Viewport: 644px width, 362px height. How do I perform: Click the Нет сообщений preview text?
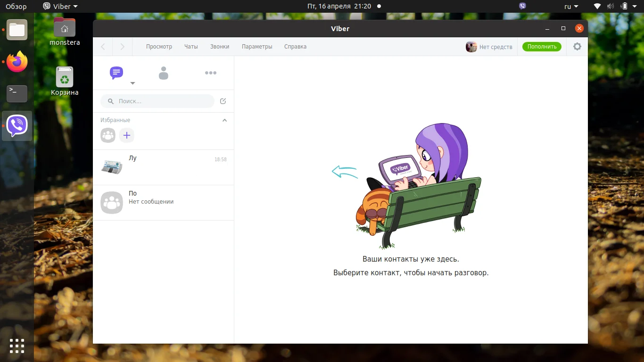(151, 202)
